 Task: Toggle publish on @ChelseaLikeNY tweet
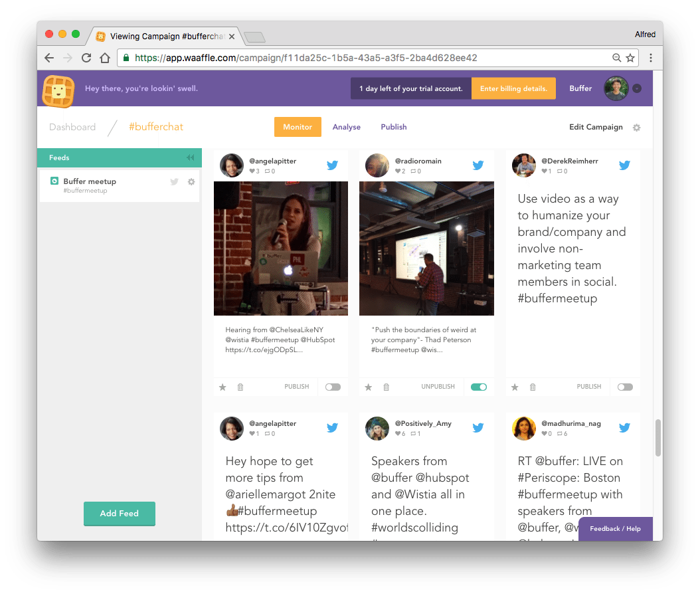tap(333, 387)
